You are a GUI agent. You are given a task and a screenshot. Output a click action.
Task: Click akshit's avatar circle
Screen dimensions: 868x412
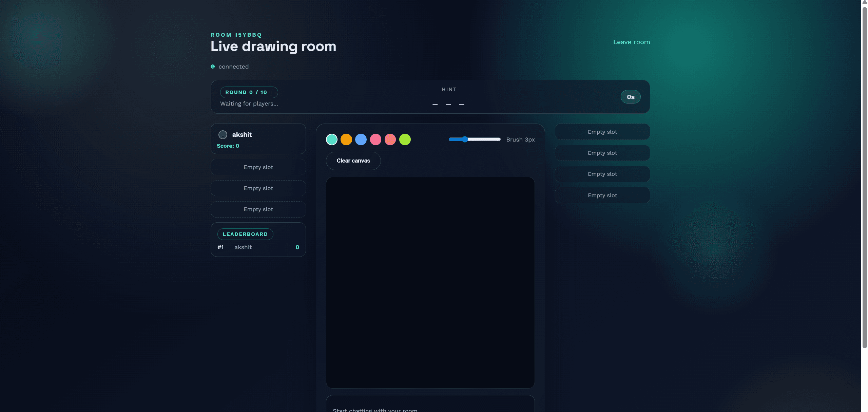(223, 134)
